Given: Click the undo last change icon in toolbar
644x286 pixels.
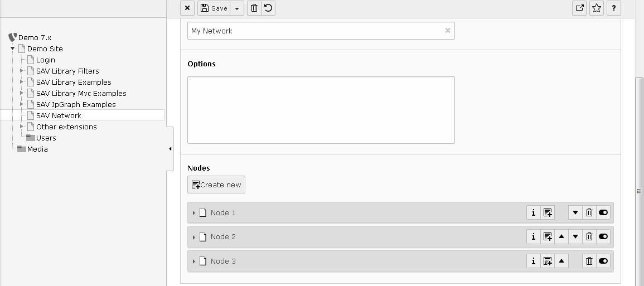Looking at the screenshot, I should [269, 8].
